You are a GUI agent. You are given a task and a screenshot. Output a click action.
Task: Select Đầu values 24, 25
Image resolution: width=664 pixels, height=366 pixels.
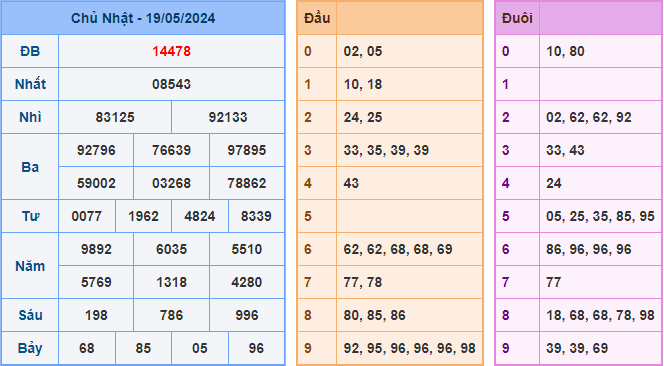coord(363,117)
